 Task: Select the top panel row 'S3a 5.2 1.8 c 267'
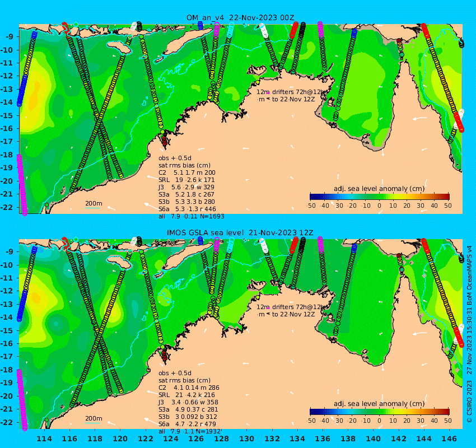(x=186, y=194)
